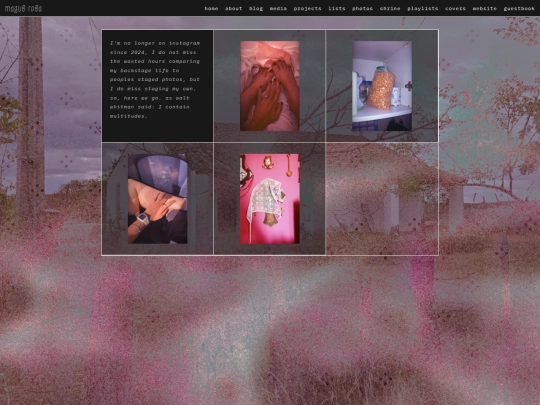Visit the lists page

(x=337, y=8)
